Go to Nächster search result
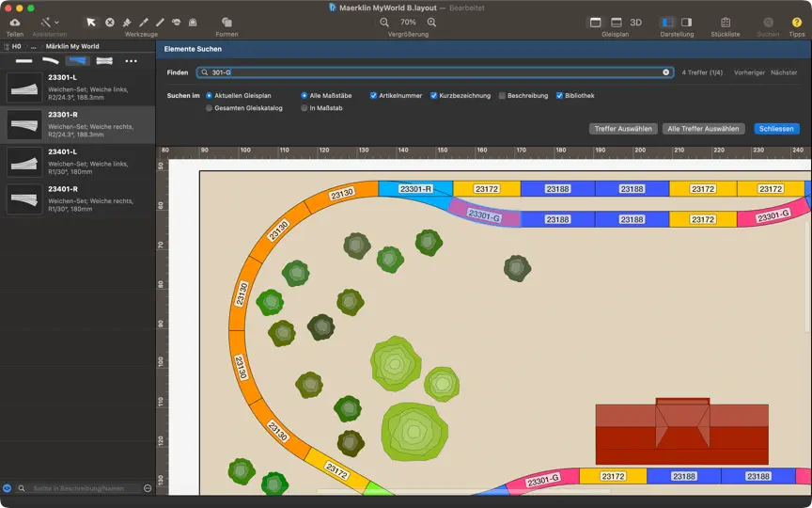Screen dimensions: 812x508 (784, 72)
